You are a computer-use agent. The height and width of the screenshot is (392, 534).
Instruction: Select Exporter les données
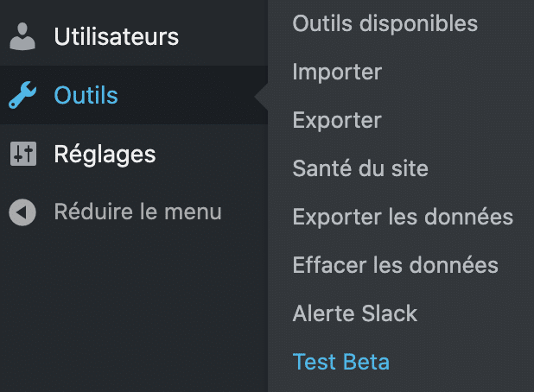click(x=403, y=217)
